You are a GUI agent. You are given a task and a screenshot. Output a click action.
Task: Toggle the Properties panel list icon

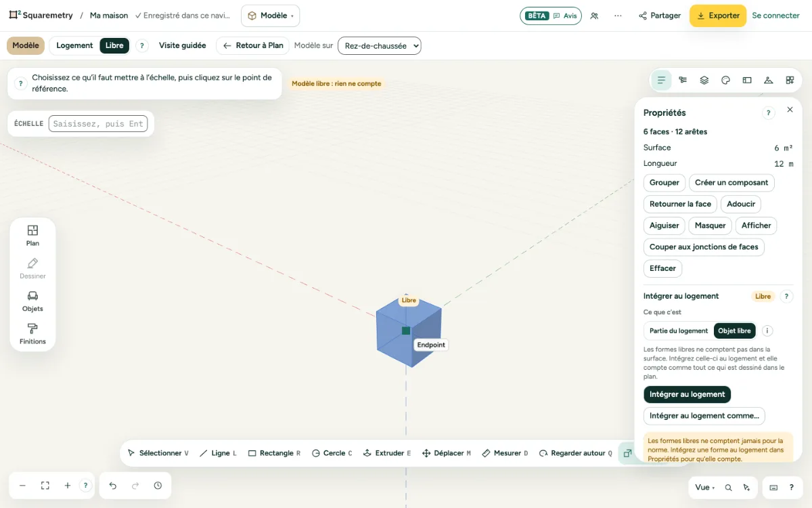[x=661, y=80]
